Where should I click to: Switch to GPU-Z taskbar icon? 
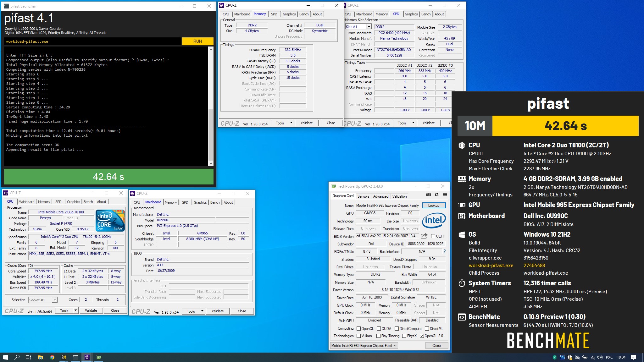point(99,357)
